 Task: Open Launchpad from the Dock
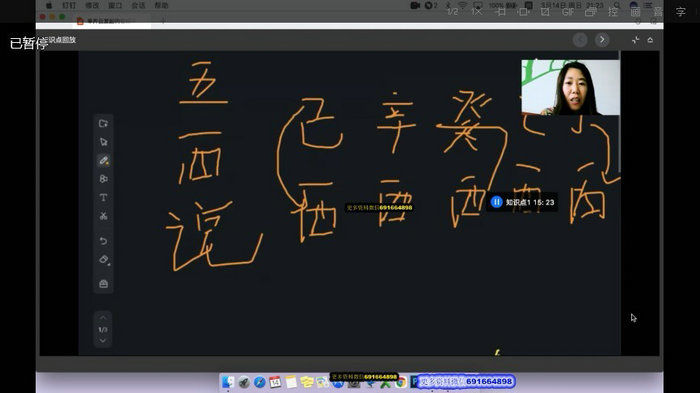pyautogui.click(x=244, y=382)
